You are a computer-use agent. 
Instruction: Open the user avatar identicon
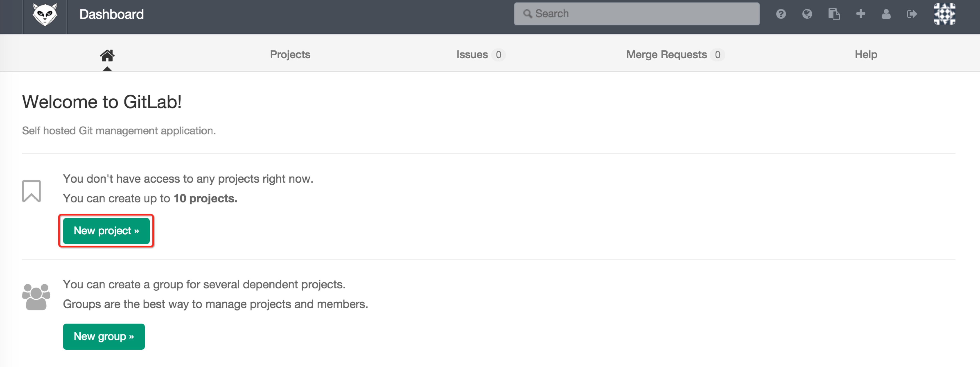[945, 14]
